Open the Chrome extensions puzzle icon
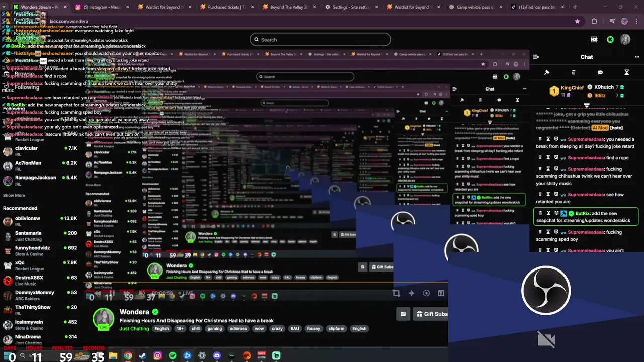Viewport: 644px width, 362px height. [x=594, y=22]
